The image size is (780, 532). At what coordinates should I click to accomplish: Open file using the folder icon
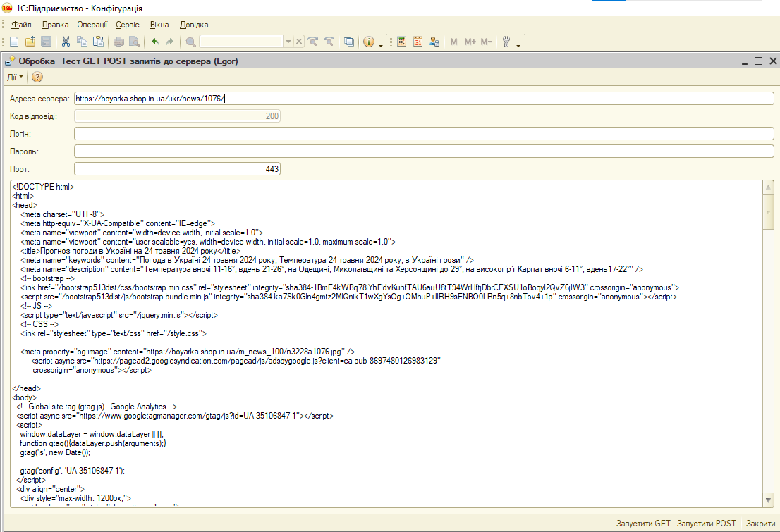pos(30,42)
